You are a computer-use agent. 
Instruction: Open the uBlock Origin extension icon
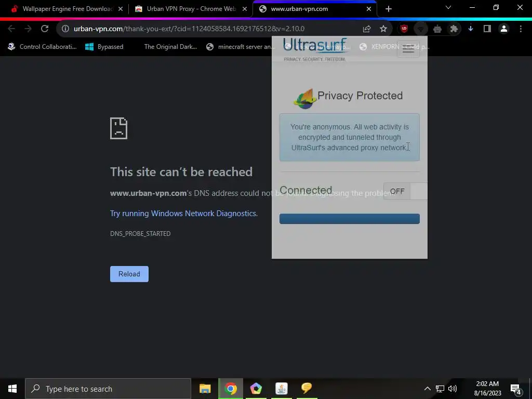(x=404, y=29)
